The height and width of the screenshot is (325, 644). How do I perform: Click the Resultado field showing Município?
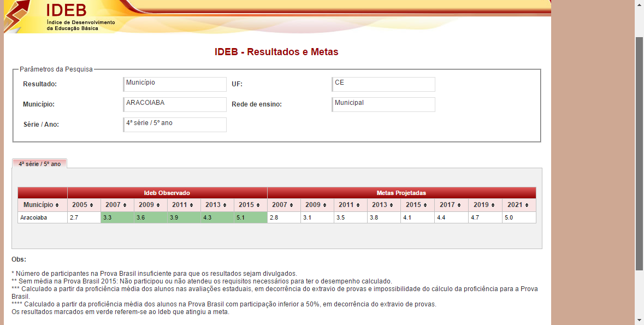[175, 84]
